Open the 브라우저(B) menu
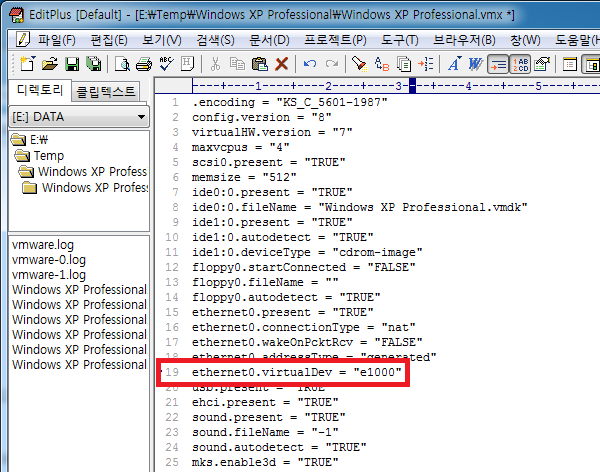600x472 pixels. coord(464,40)
